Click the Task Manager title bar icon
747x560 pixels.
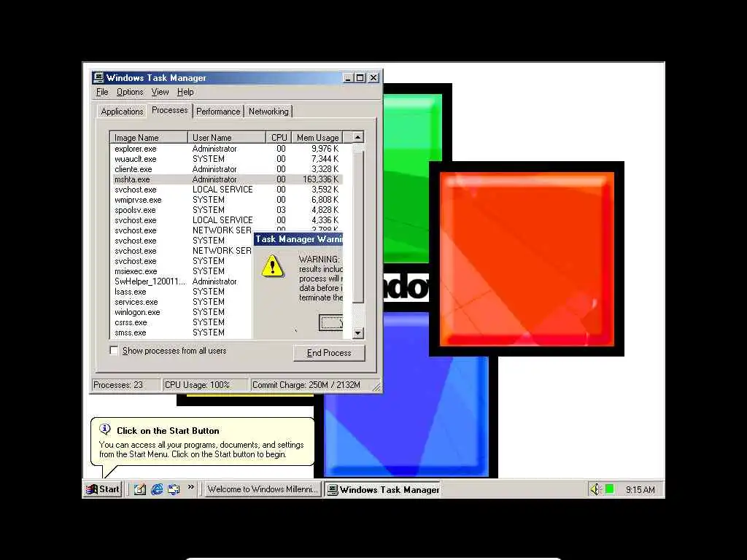[98, 77]
